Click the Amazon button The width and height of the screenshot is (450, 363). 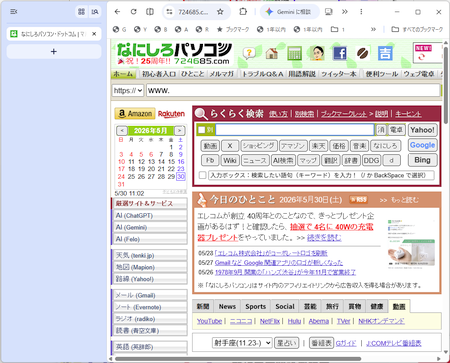tap(135, 114)
